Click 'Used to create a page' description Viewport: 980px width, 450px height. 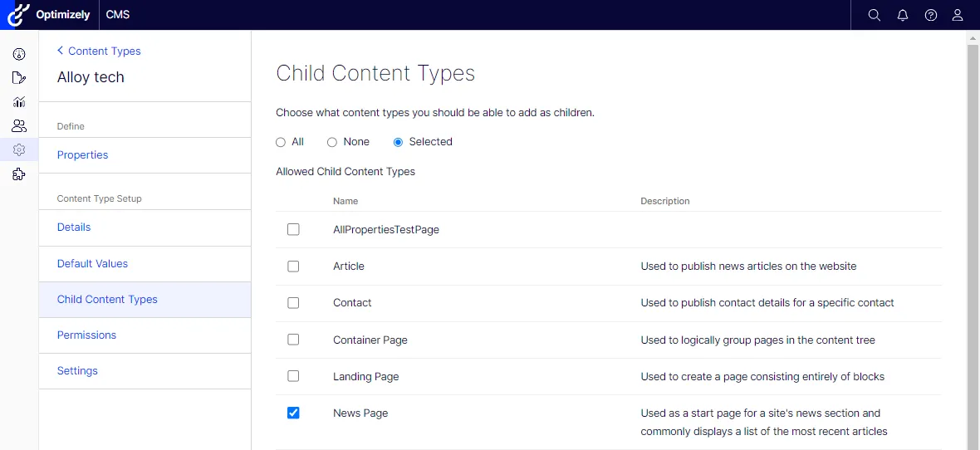pyautogui.click(x=762, y=377)
